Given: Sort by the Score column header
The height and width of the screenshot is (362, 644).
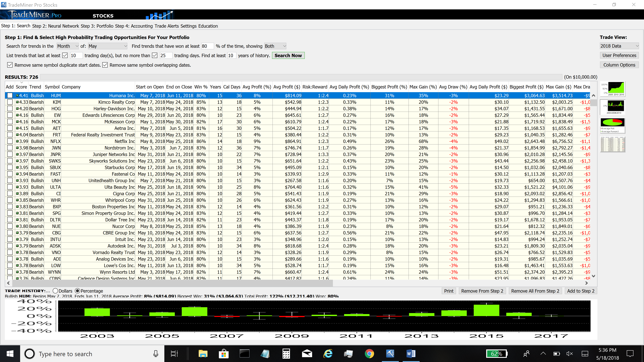Looking at the screenshot, I should [x=21, y=87].
